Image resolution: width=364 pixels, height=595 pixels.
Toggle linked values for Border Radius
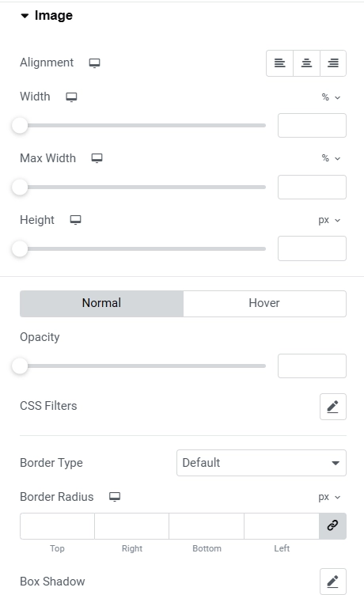click(x=332, y=526)
